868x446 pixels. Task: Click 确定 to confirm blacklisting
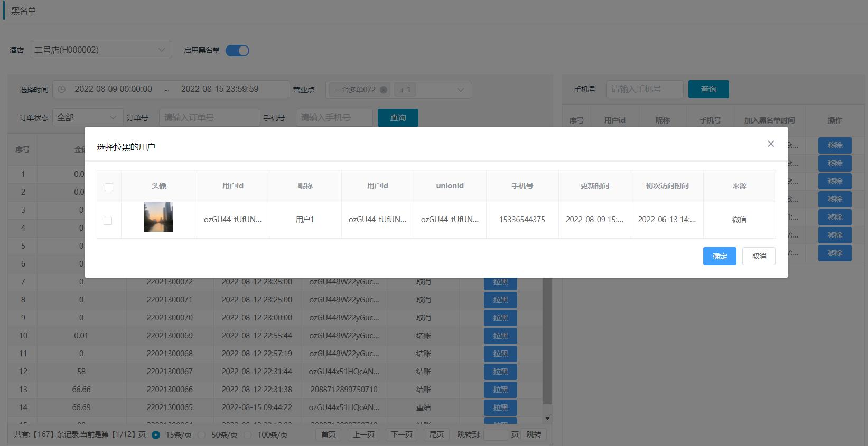(719, 256)
